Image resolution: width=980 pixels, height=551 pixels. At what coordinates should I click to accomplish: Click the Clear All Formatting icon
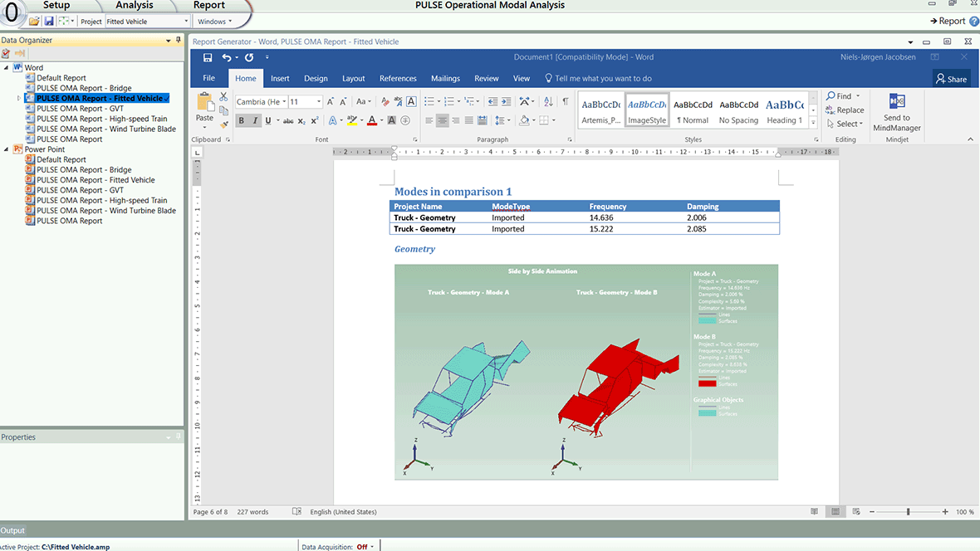[385, 101]
